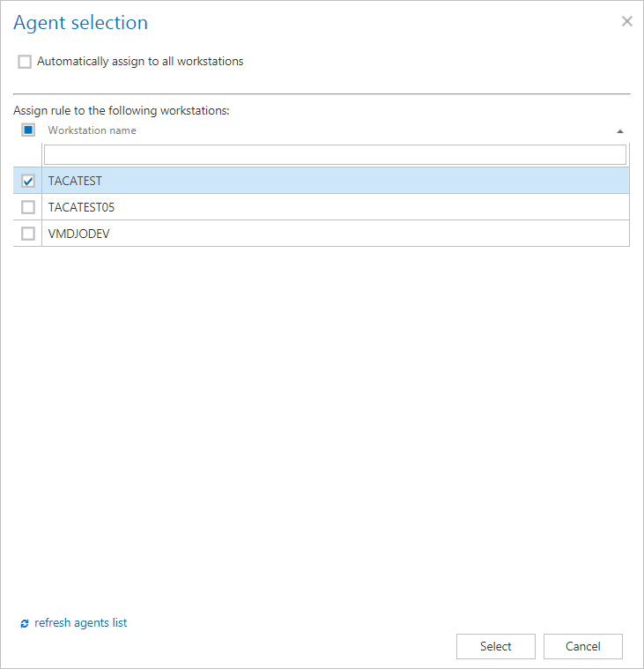Click the Assign rule to workstations label
This screenshot has width=644, height=669.
[x=122, y=111]
